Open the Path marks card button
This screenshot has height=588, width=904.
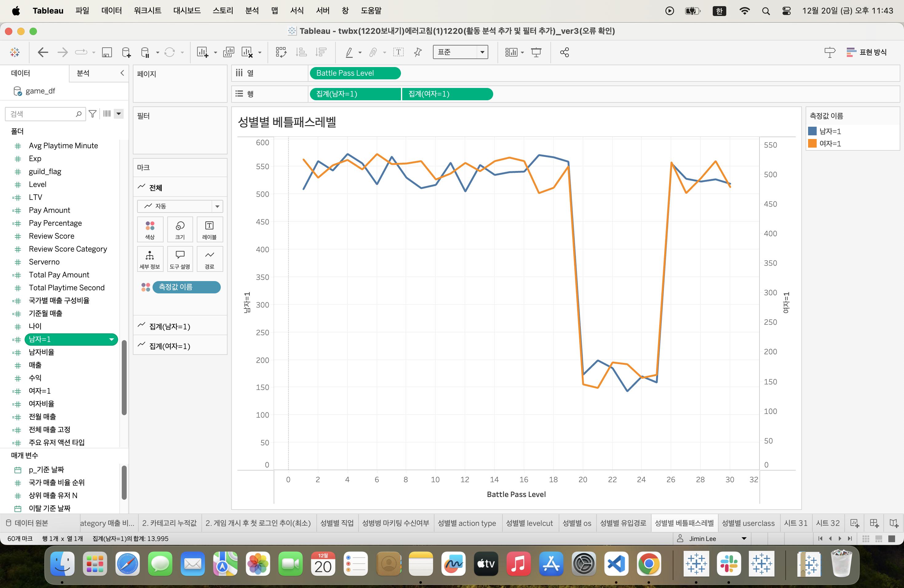point(209,259)
